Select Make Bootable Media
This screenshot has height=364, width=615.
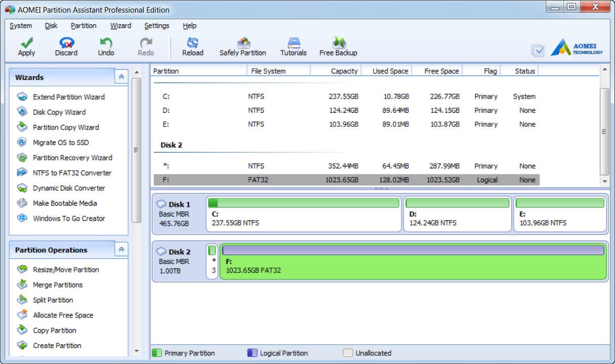[x=65, y=203]
